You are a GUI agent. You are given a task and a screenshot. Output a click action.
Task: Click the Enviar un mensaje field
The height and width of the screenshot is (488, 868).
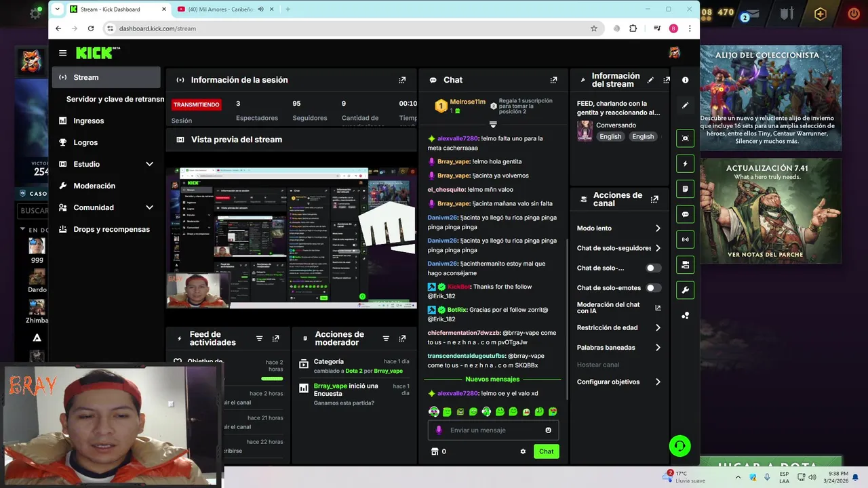[492, 430]
